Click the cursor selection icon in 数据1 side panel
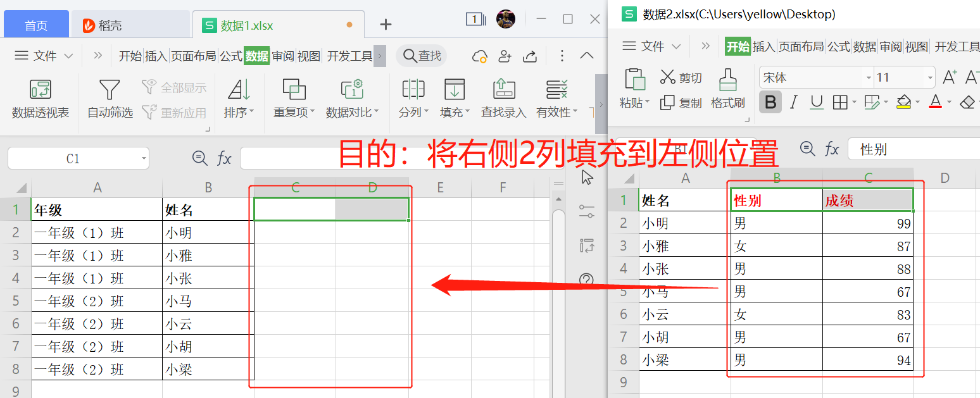Image resolution: width=980 pixels, height=398 pixels. coord(587,177)
